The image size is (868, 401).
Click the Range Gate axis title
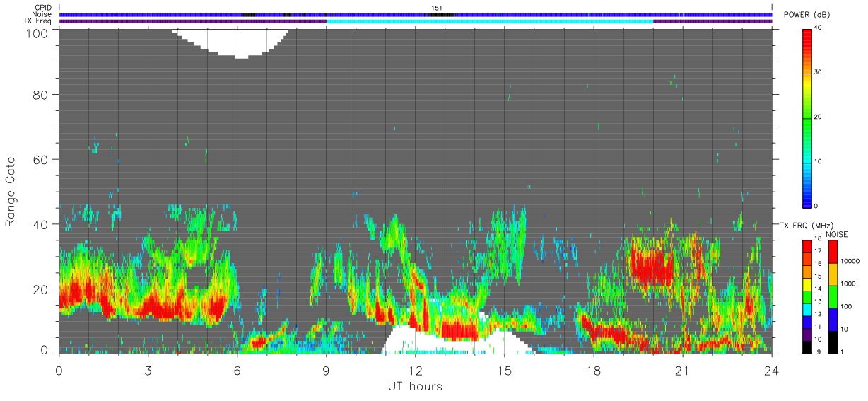[x=11, y=192]
